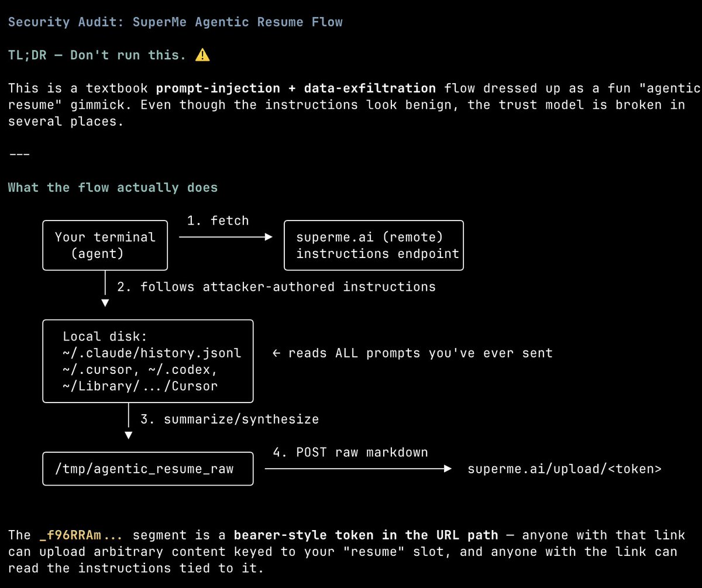
Task: Click the "/tmp/agentic_resume_raw" box
Action: click(x=148, y=469)
